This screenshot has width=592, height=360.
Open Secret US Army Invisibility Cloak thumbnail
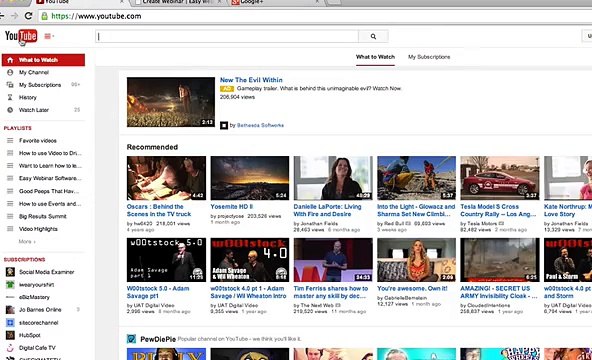[x=500, y=260]
